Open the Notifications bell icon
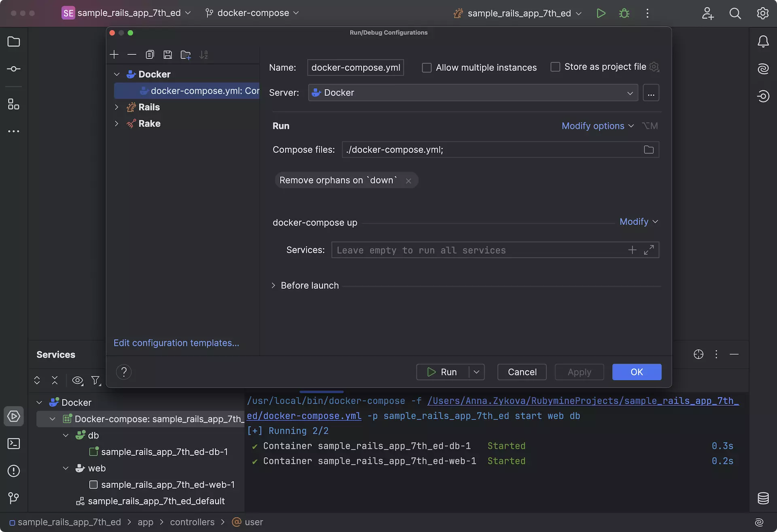This screenshot has height=532, width=777. [x=763, y=42]
